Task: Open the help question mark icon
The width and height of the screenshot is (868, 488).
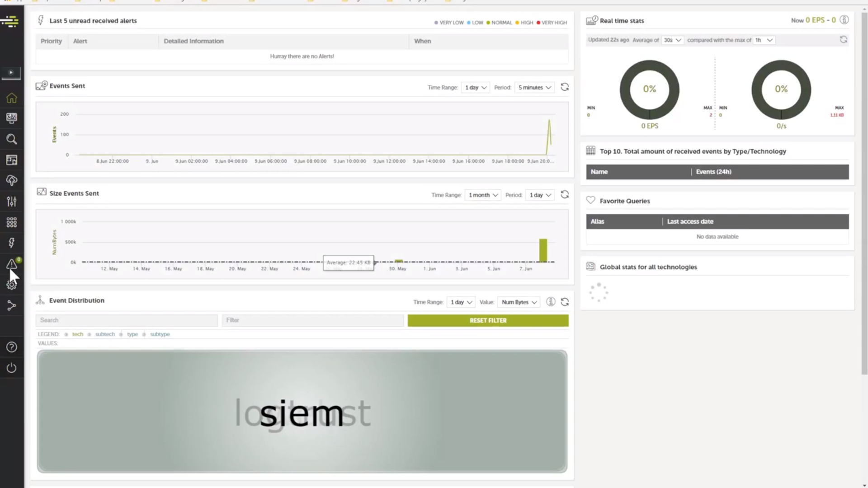Action: 12,347
